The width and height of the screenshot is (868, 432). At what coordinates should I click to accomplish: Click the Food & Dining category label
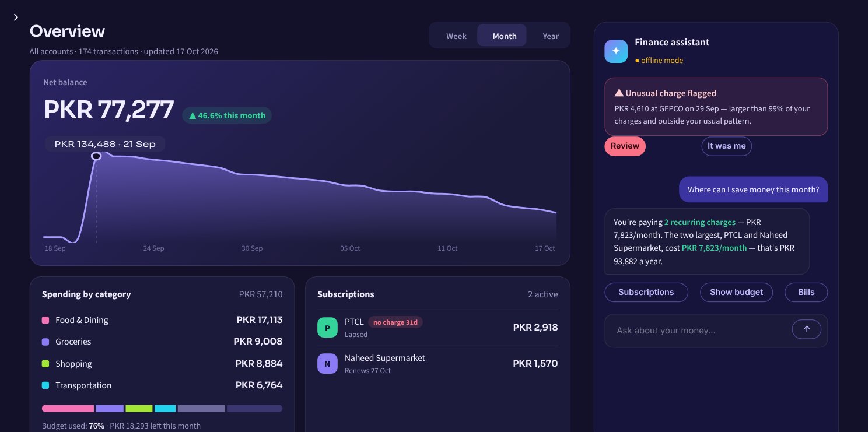click(82, 320)
